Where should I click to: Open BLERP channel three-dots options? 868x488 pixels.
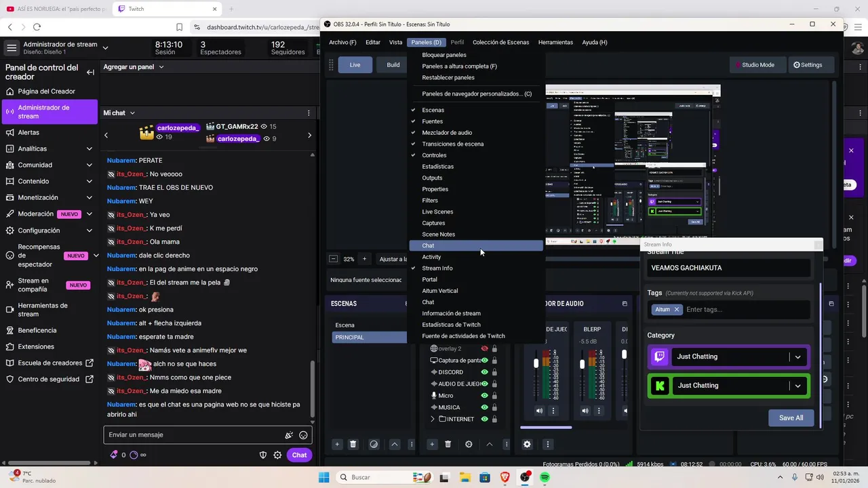click(x=599, y=411)
